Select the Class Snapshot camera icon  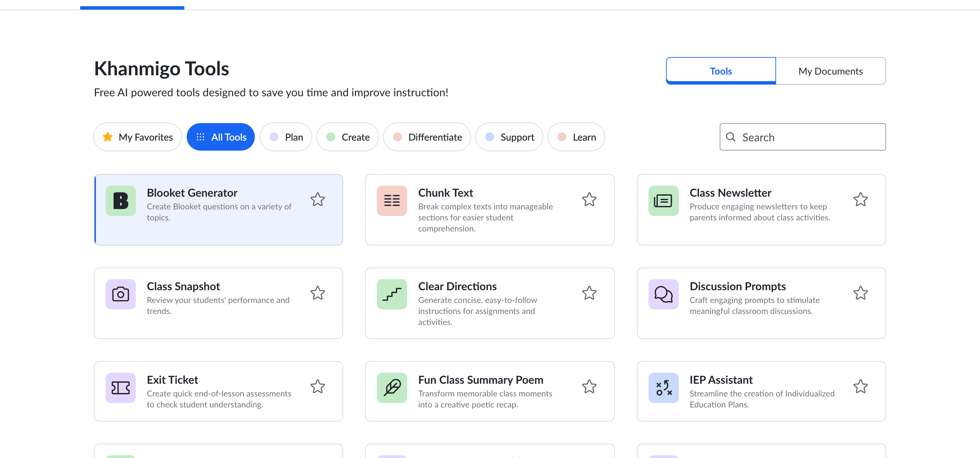[x=121, y=294]
